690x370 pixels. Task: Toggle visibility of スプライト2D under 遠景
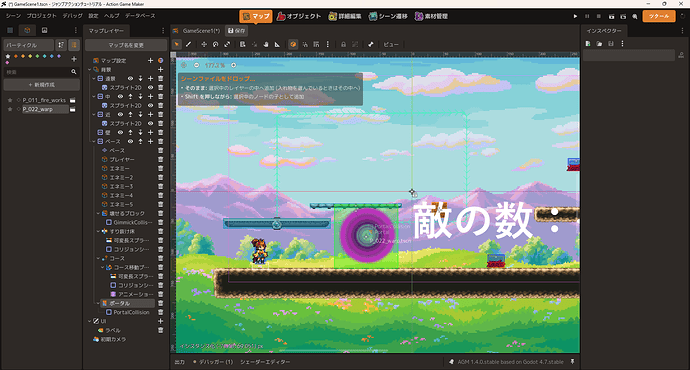point(150,88)
